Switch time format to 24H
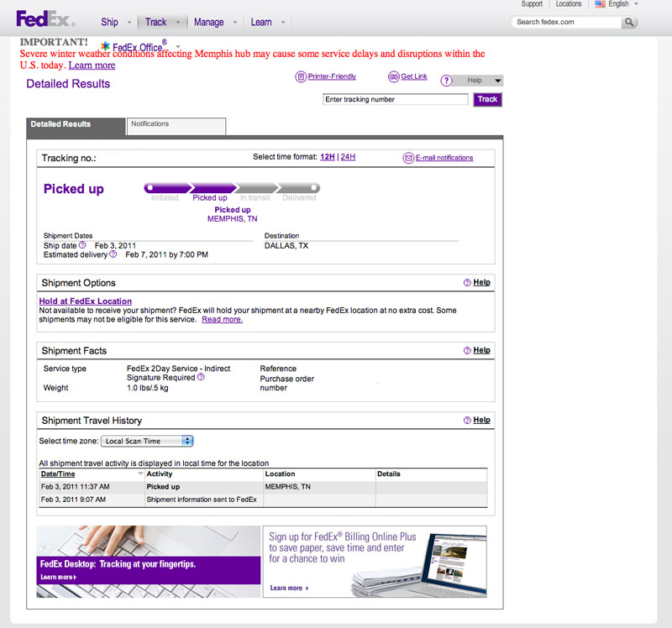 tap(348, 157)
